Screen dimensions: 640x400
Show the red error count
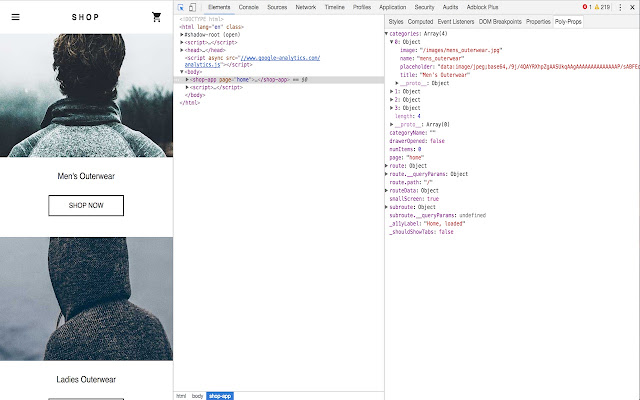587,7
